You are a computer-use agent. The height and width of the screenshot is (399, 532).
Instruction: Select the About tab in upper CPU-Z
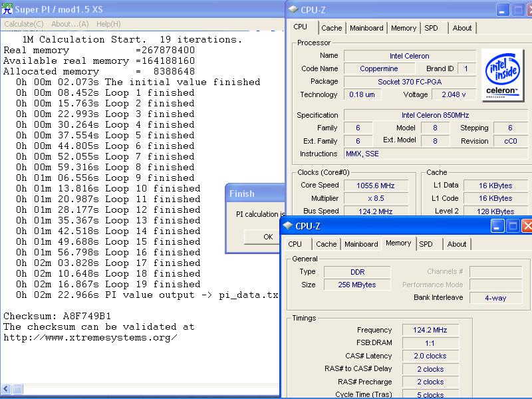[x=462, y=28]
